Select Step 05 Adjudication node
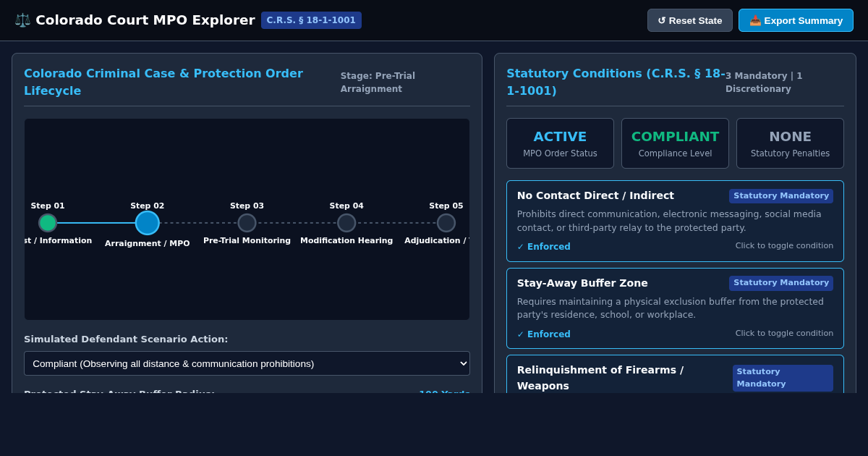The height and width of the screenshot is (456, 868). [446, 223]
